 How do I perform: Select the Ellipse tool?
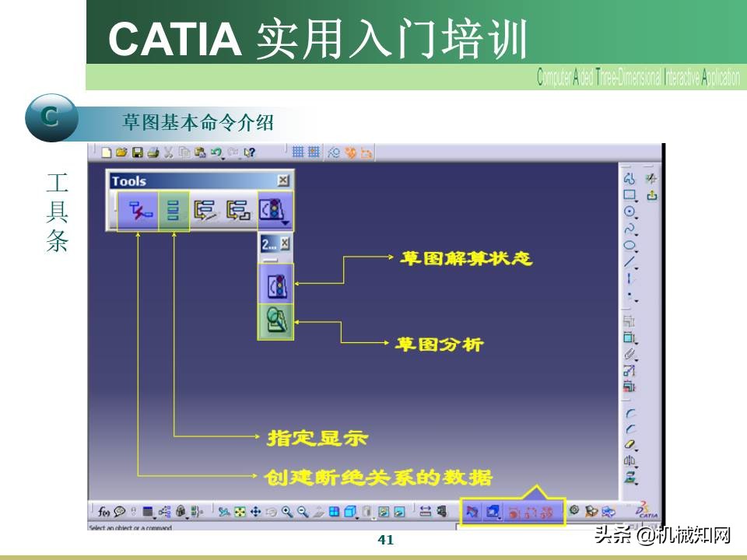click(x=630, y=246)
